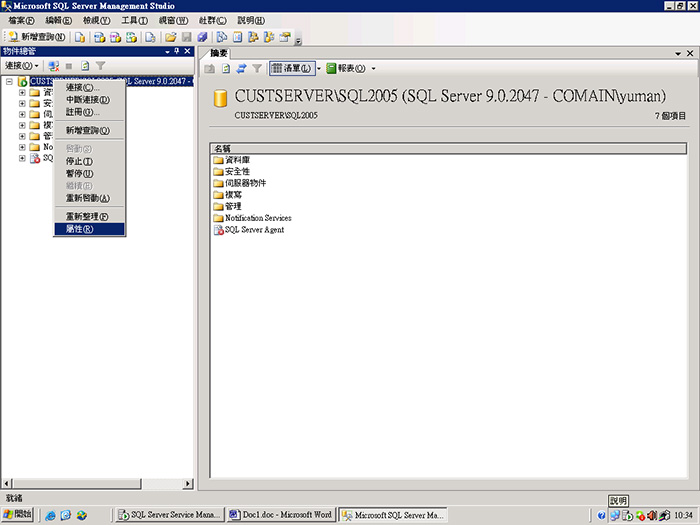
Task: Open the 編輯(E) Edit menu
Action: (x=58, y=21)
